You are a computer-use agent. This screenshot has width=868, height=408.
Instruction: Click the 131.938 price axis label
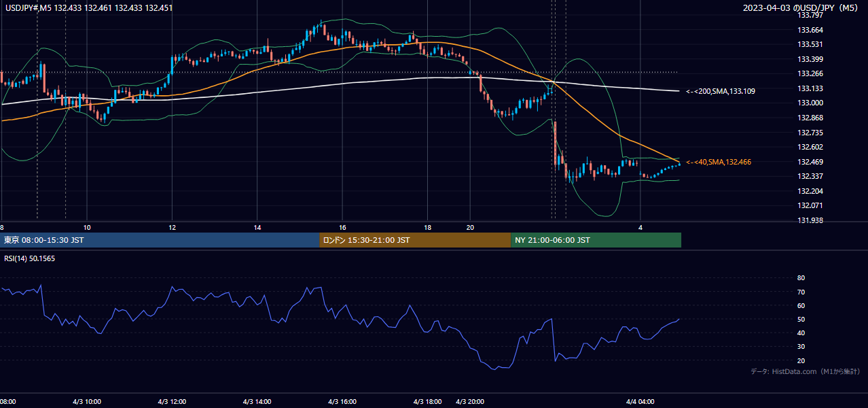click(810, 220)
